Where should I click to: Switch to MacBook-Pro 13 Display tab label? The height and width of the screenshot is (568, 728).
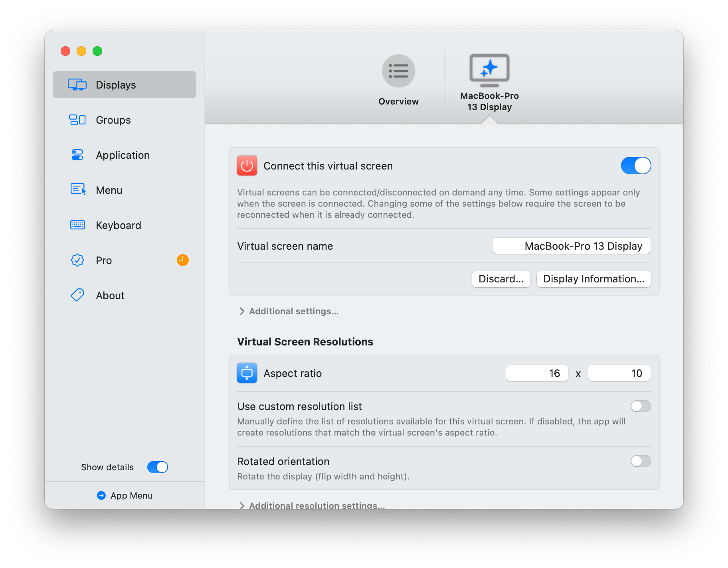[489, 101]
